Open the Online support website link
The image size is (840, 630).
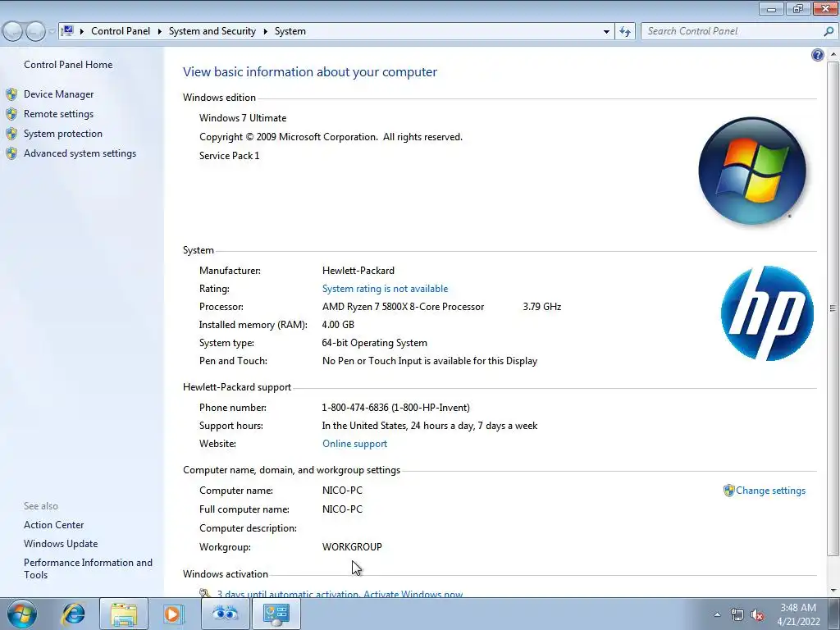pyautogui.click(x=354, y=444)
